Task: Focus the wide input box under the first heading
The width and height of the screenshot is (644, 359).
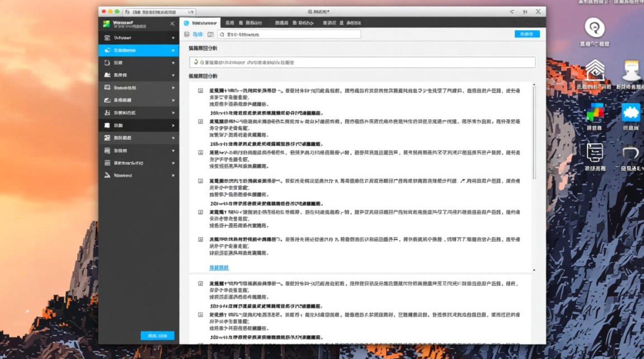Action: [x=362, y=62]
